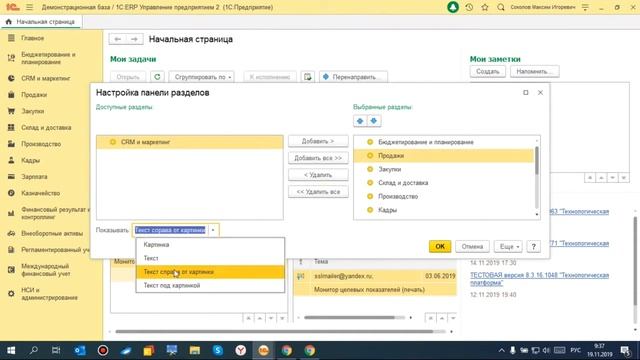Image resolution: width=640 pixels, height=360 pixels.
Task: Click РУС language indicator in system tray
Action: [576, 350]
